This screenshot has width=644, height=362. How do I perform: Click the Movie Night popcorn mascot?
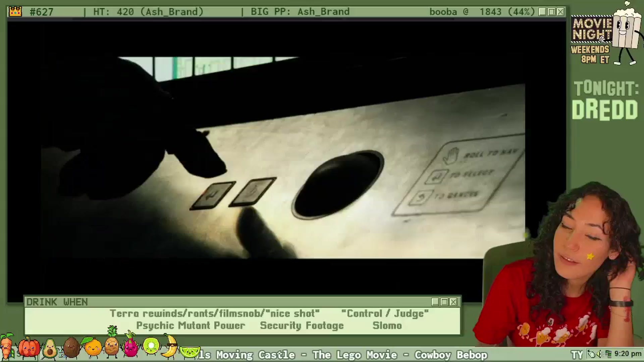pos(626,32)
